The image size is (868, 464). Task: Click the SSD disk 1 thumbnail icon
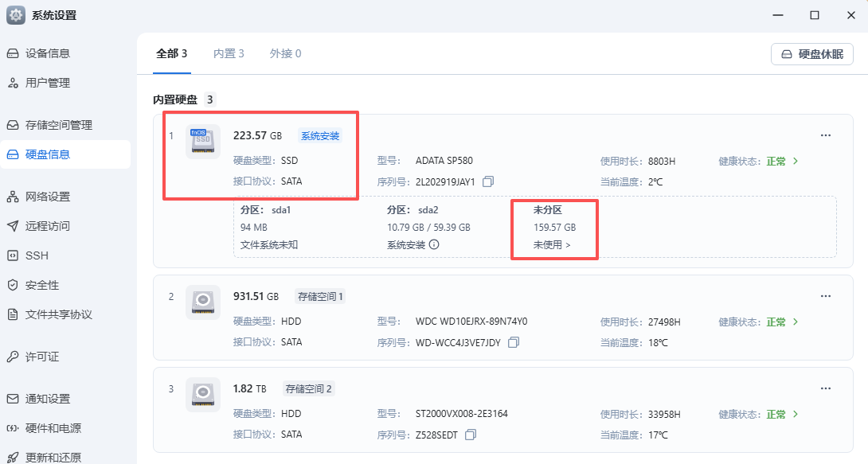click(202, 142)
